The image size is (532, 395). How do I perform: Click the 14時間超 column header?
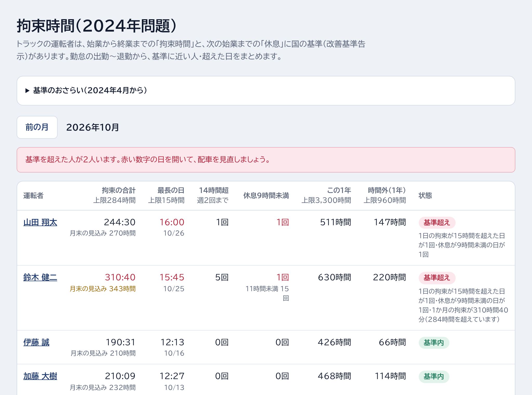pyautogui.click(x=214, y=190)
